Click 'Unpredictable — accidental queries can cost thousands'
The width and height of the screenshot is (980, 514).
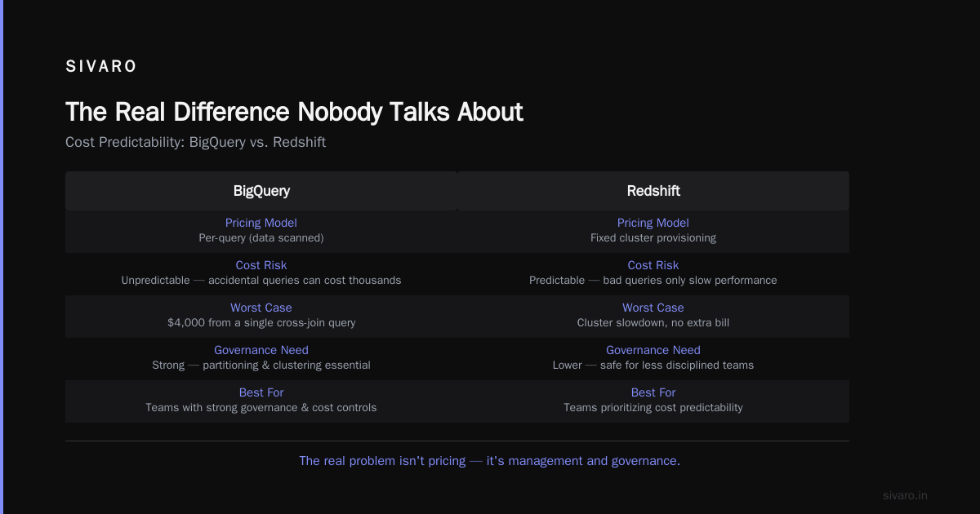[x=261, y=281]
